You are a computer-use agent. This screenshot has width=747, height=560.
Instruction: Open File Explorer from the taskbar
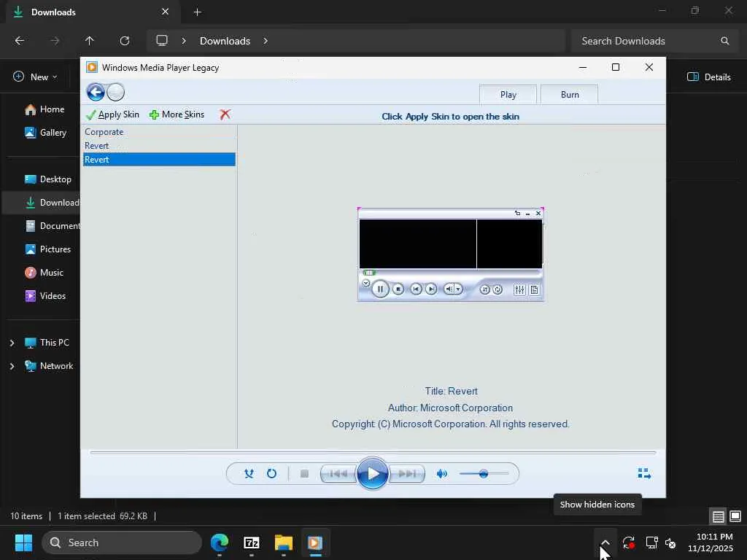(x=284, y=542)
